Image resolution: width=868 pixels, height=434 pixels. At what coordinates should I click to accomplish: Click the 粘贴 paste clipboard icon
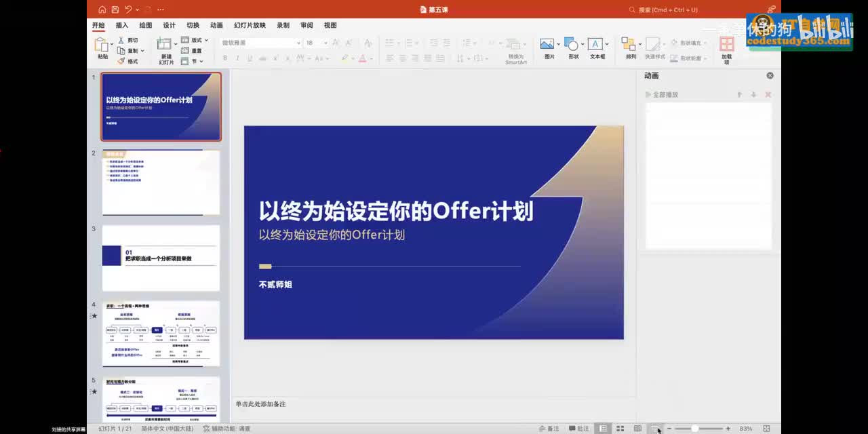tap(101, 45)
